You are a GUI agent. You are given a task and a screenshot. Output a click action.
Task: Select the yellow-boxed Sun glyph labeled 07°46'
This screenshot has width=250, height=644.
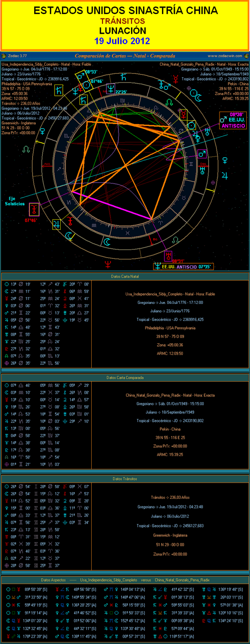[x=86, y=85]
